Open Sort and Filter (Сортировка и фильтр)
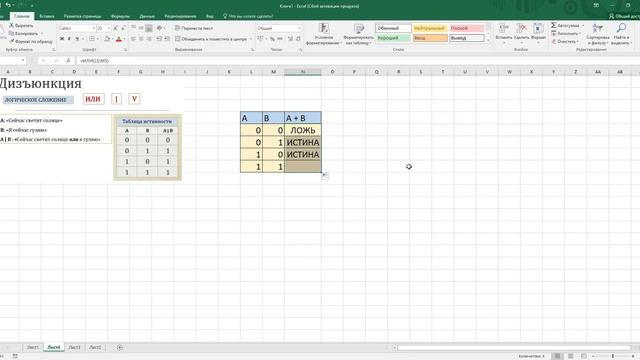 click(x=598, y=34)
